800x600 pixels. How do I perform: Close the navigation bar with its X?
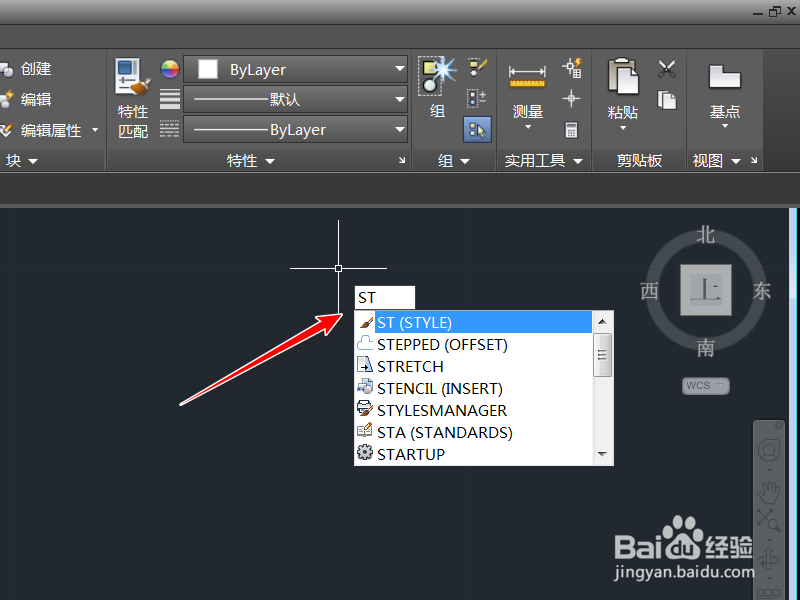click(779, 425)
